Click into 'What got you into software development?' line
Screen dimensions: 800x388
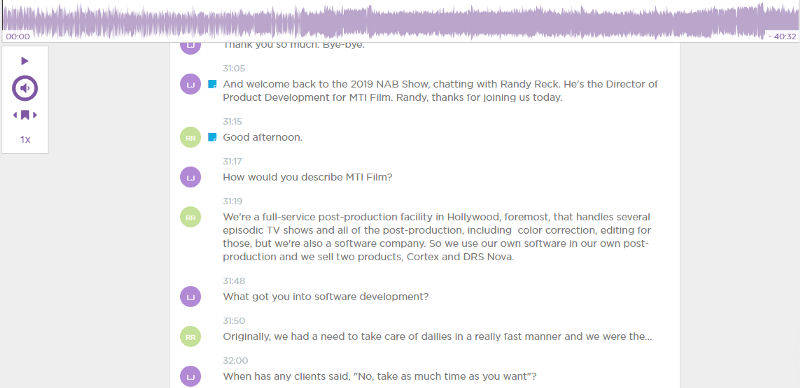click(x=326, y=297)
